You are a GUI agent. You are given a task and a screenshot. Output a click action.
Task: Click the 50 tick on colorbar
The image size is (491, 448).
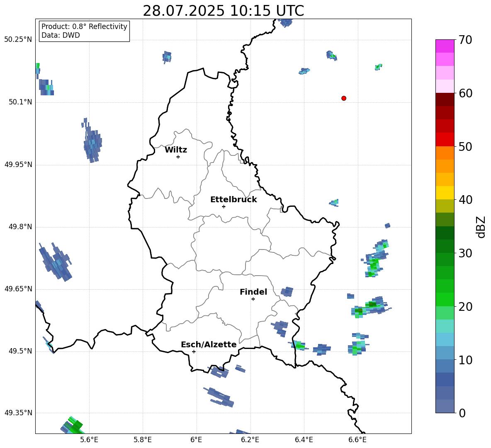pyautogui.click(x=465, y=146)
